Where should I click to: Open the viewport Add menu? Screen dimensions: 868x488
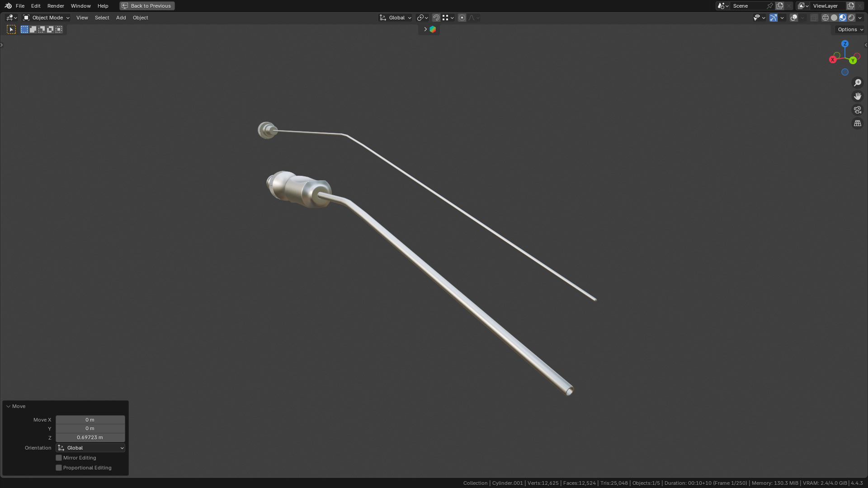coord(121,18)
